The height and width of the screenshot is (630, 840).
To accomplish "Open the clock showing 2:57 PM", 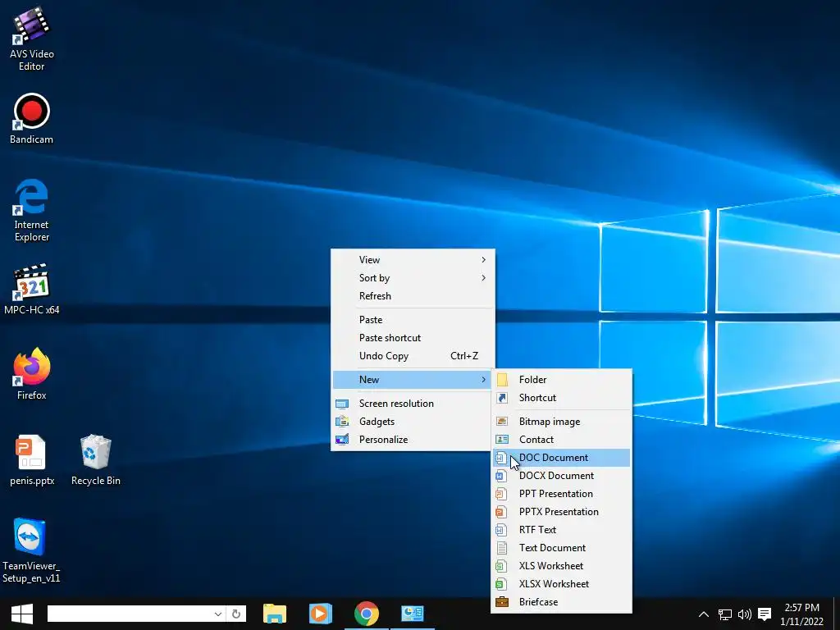I will click(801, 614).
